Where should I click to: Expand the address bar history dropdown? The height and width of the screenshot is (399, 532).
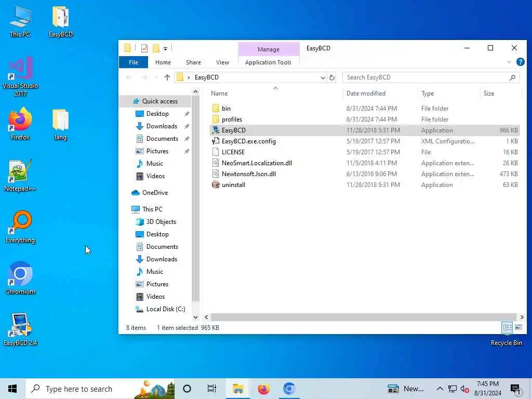point(323,77)
